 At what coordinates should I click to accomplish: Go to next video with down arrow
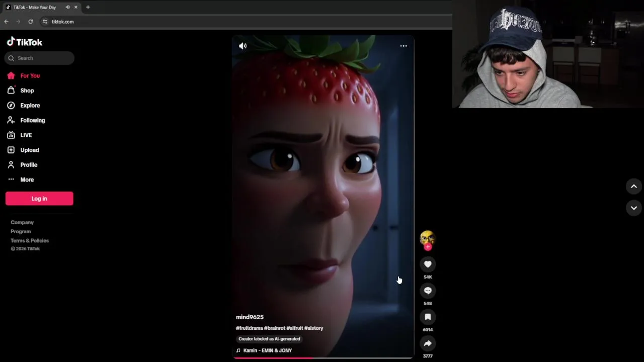point(634,208)
